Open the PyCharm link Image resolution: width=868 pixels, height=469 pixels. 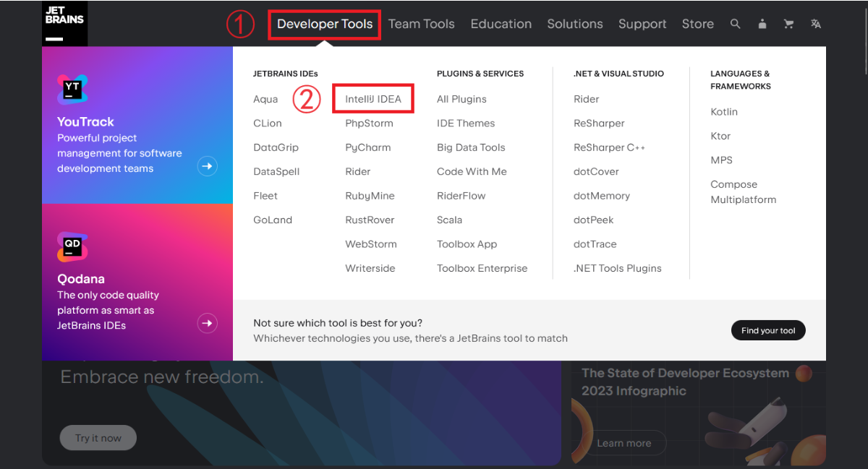pyautogui.click(x=367, y=147)
